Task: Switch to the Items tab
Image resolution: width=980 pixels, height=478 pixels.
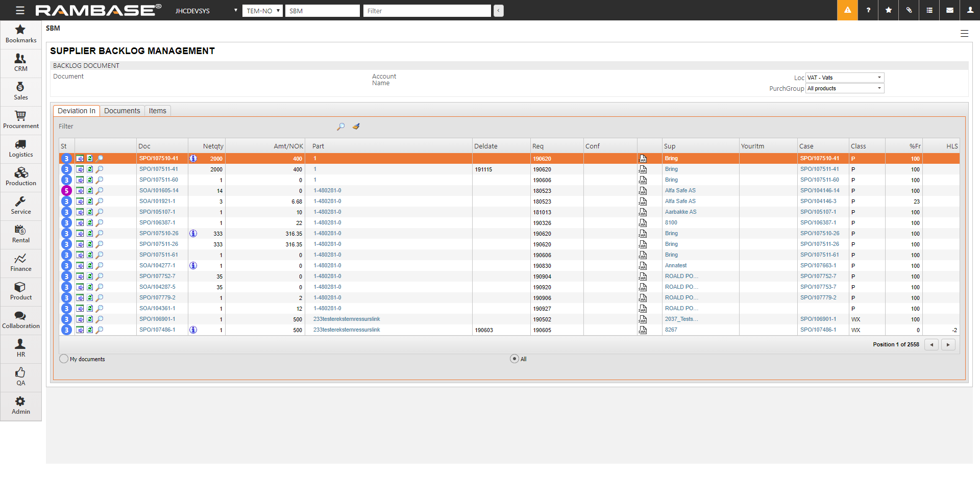Action: pyautogui.click(x=157, y=111)
